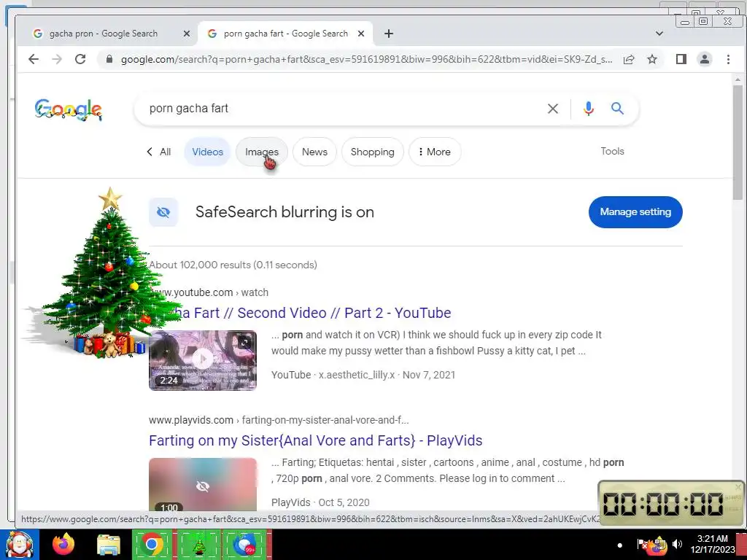This screenshot has height=560, width=747.
Task: Open the Christmas tree app in taskbar
Action: coord(199,545)
